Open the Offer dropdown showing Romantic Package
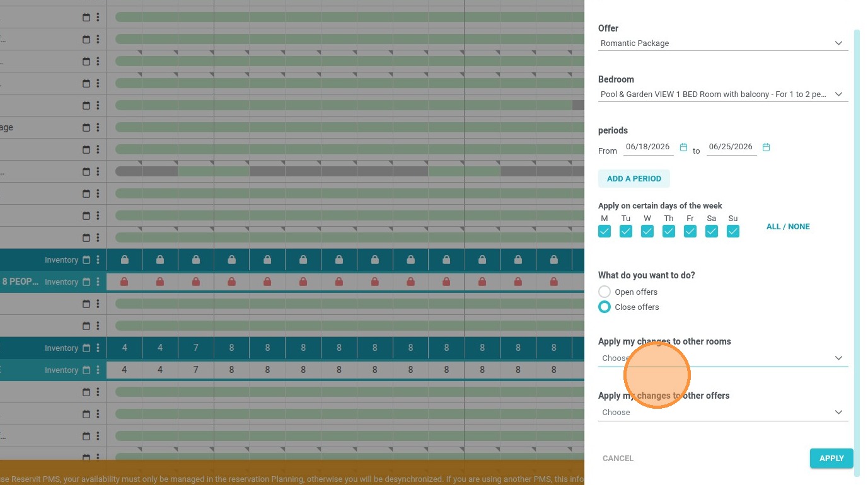The width and height of the screenshot is (868, 485). pos(723,43)
